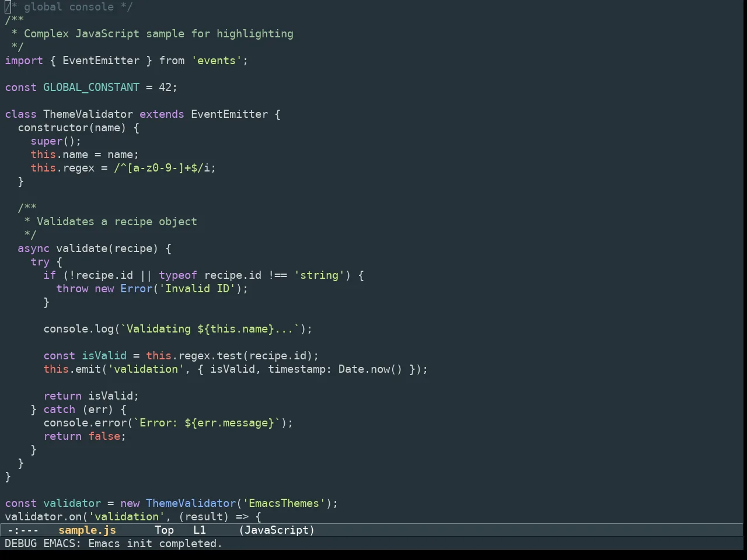The width and height of the screenshot is (747, 560).
Task: Place cursor on GLOBAL_CONSTANT identifier
Action: point(91,87)
